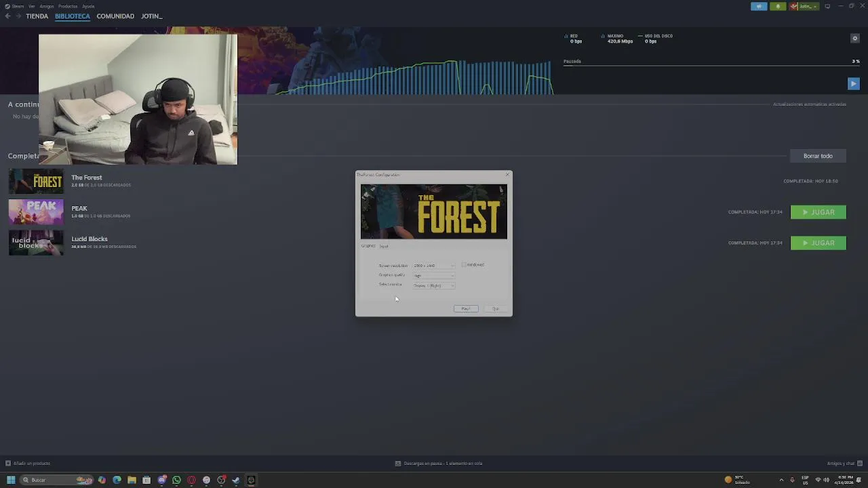Screen dimensions: 868x488
Task: Click the network icon in system tray
Action: click(x=818, y=480)
